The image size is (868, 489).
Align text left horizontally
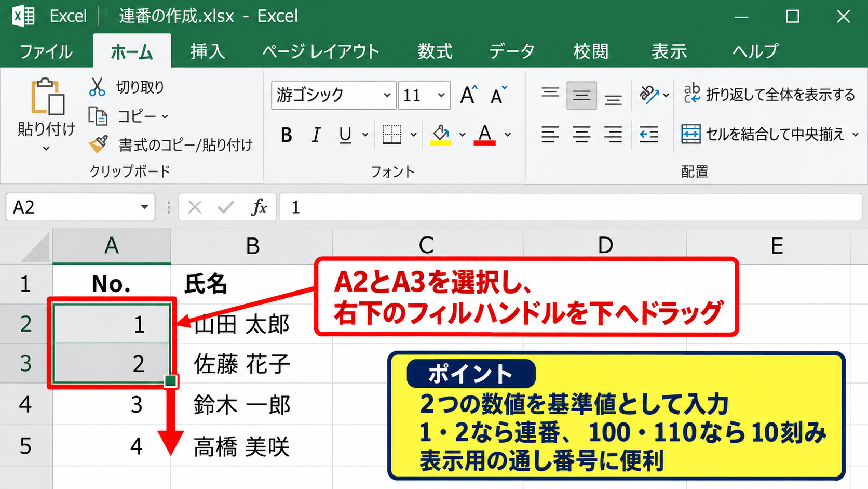click(x=550, y=135)
